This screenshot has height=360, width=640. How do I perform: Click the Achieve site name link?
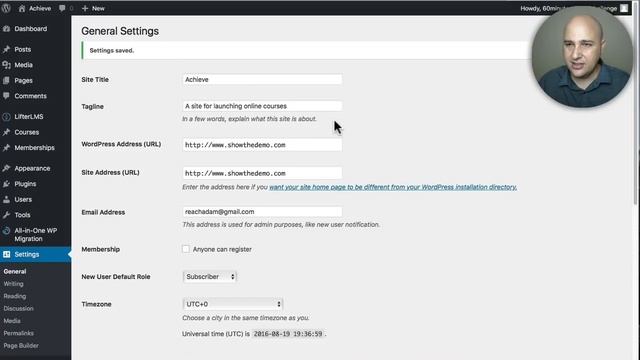tap(40, 8)
